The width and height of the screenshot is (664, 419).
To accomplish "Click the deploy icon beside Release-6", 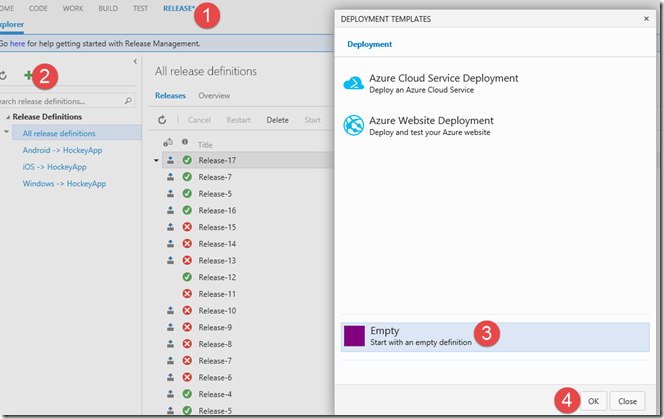I will (170, 377).
